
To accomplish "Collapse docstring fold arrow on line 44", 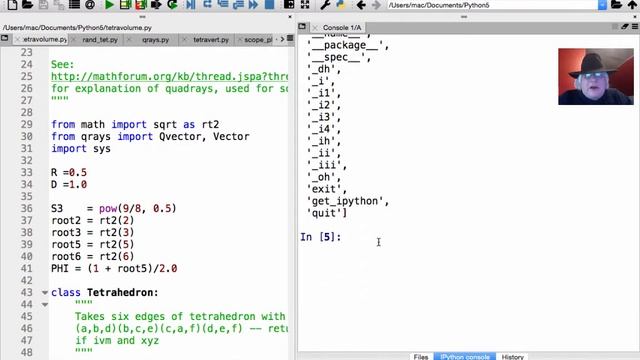I will tap(45, 304).
